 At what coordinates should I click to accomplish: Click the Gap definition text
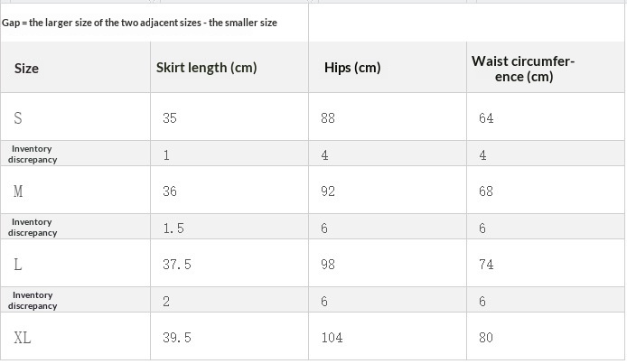pos(139,23)
